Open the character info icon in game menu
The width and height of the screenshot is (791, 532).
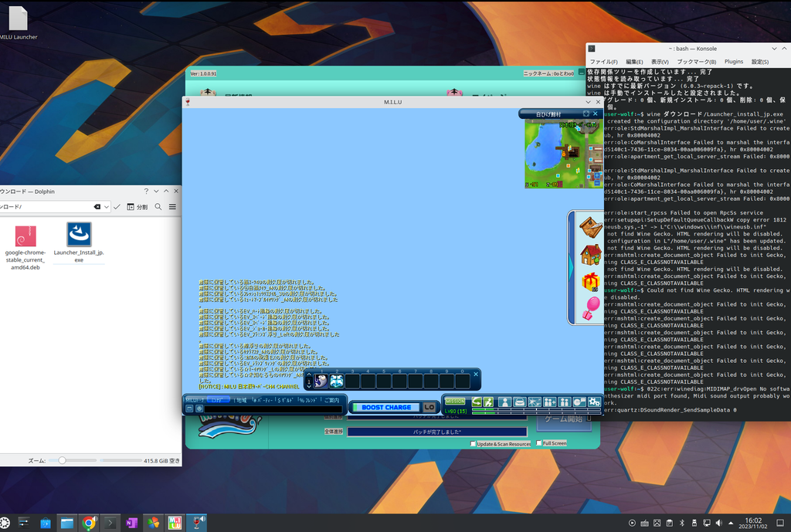click(x=504, y=402)
